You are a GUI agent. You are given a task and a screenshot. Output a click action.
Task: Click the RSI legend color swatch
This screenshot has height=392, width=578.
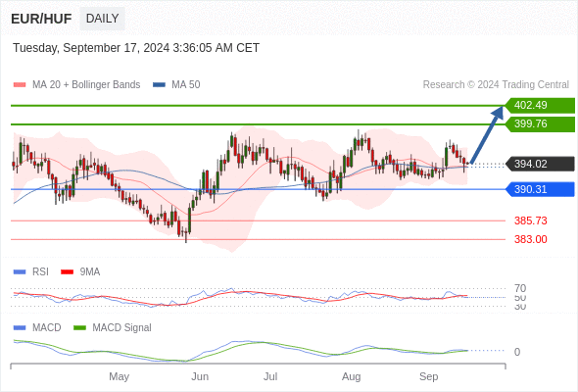20,272
